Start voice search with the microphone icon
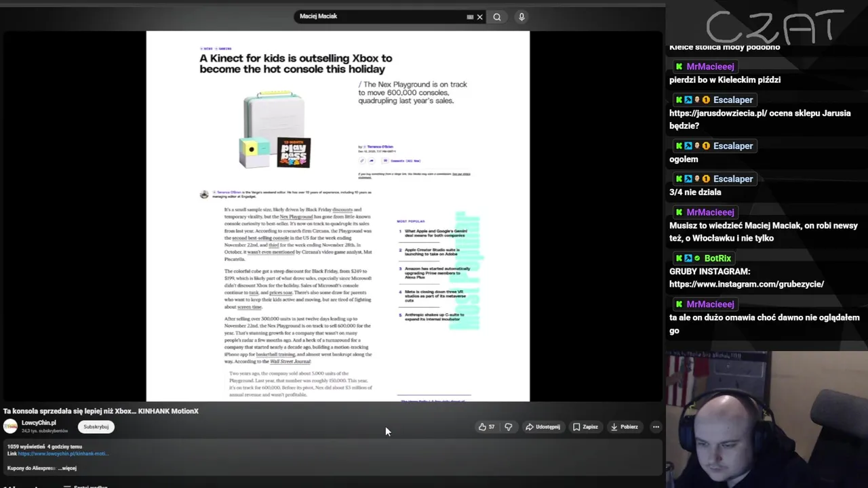Image resolution: width=868 pixels, height=488 pixels. 521,17
